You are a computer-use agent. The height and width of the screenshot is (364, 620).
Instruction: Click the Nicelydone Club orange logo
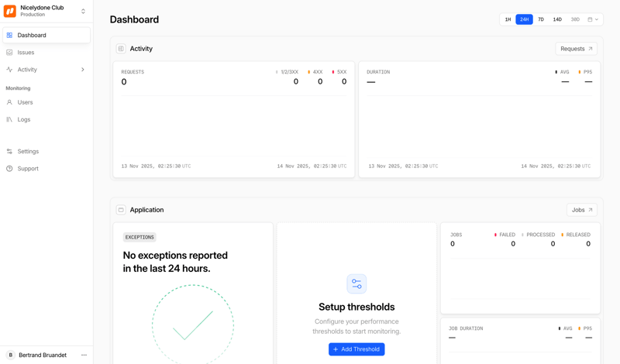pyautogui.click(x=10, y=11)
